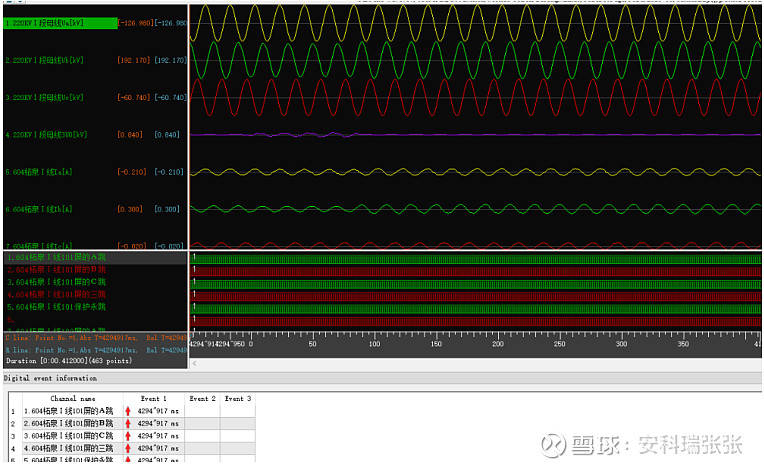Viewport: 764px width, 468px height.
Task: Select channel 3 220KV bus Uc
Action: [45, 97]
